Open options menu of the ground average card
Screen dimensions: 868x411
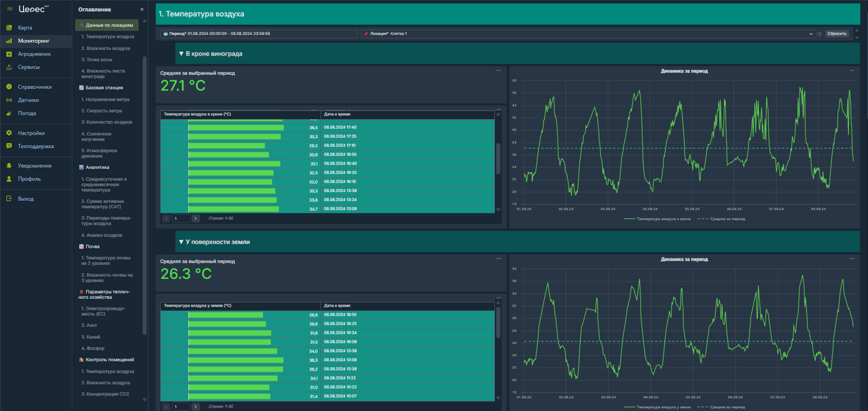click(498, 259)
